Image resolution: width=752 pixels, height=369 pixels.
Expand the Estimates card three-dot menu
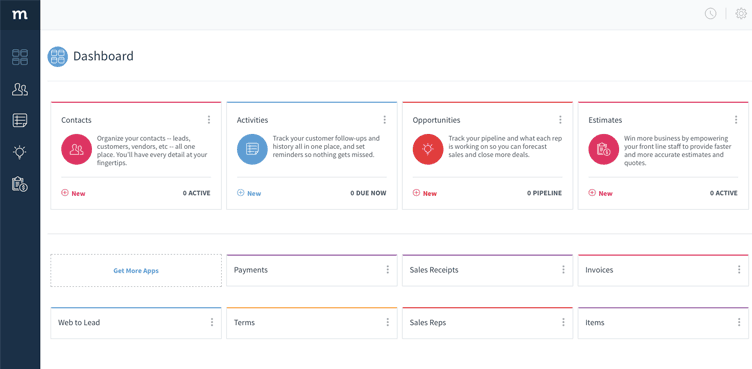736,120
